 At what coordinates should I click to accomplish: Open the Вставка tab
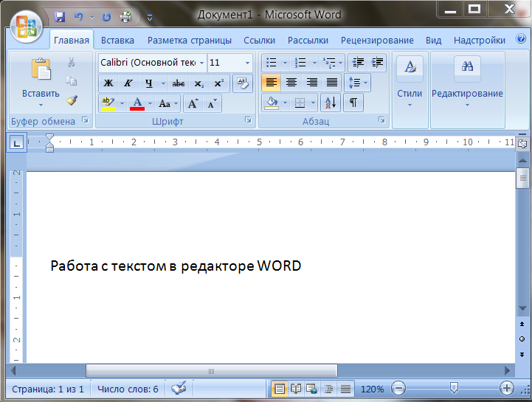point(117,41)
